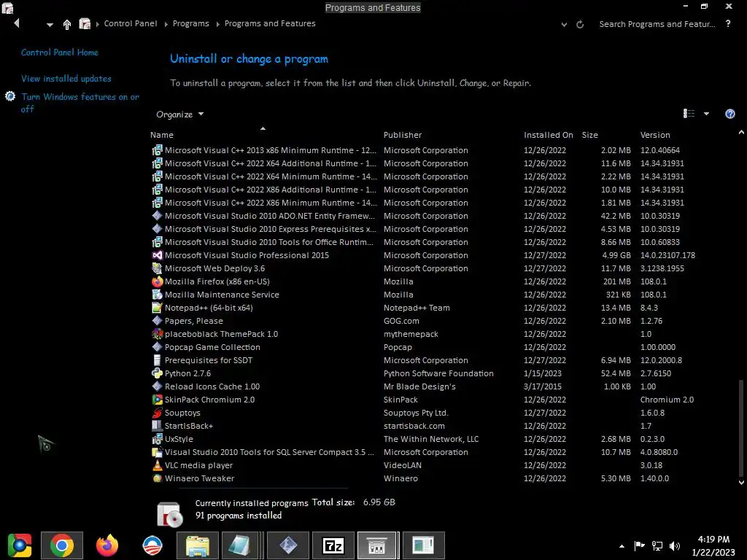Sort by the Size column header
The width and height of the screenshot is (747, 560).
589,135
